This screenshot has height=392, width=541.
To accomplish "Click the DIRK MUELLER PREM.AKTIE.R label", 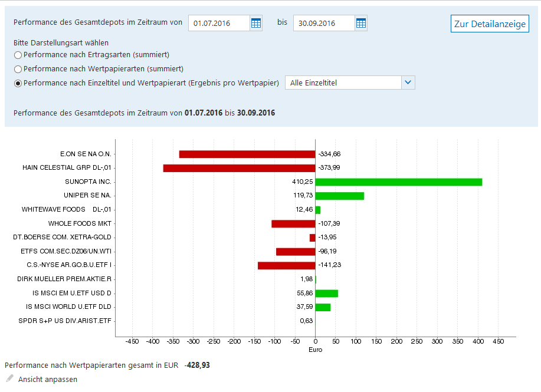I will (x=64, y=279).
